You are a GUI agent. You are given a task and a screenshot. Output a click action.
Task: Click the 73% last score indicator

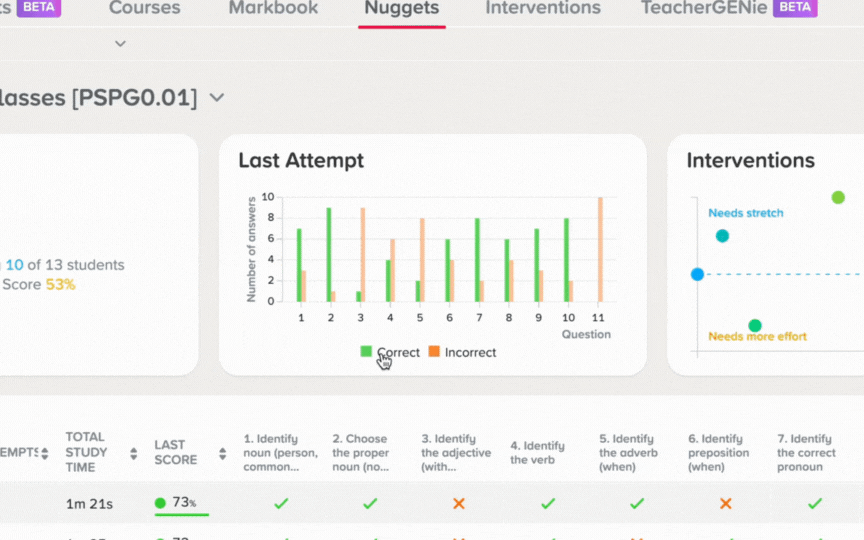click(x=176, y=503)
